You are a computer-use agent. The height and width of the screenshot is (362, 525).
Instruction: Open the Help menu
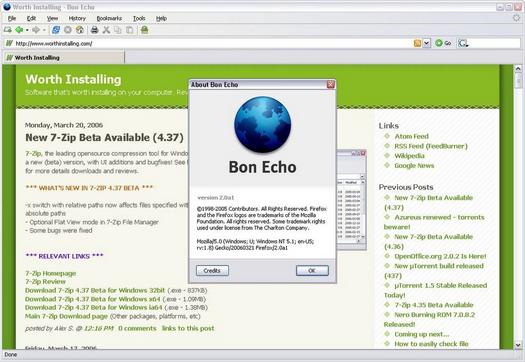pos(161,18)
